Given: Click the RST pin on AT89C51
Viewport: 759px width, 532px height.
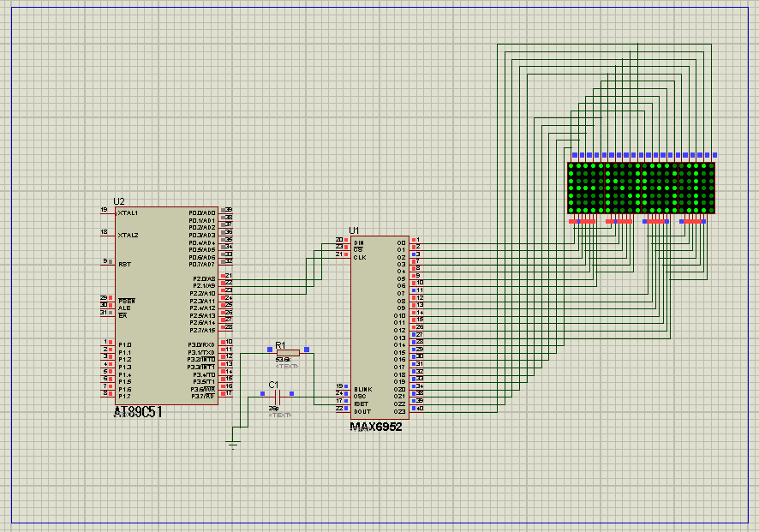Looking at the screenshot, I should (123, 265).
